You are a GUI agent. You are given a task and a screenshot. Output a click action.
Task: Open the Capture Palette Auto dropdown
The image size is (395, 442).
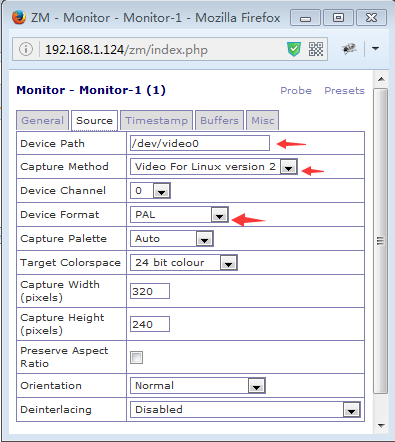click(172, 239)
